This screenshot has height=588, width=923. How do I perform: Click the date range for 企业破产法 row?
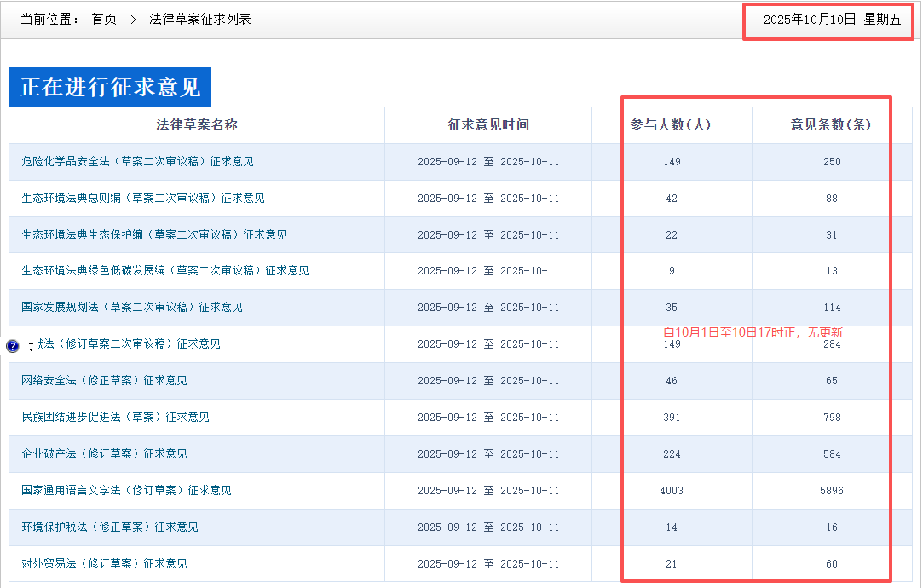[488, 454]
